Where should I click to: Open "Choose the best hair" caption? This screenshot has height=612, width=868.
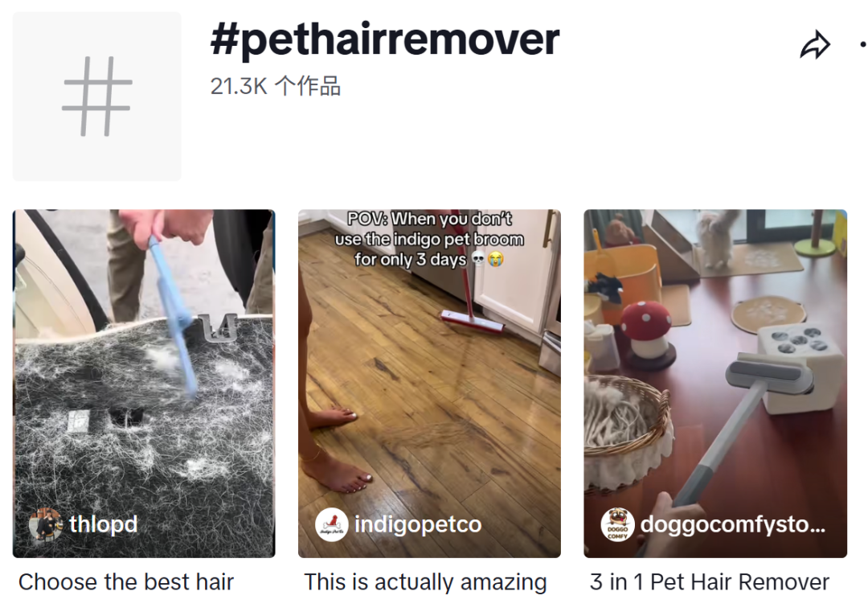[x=126, y=582]
